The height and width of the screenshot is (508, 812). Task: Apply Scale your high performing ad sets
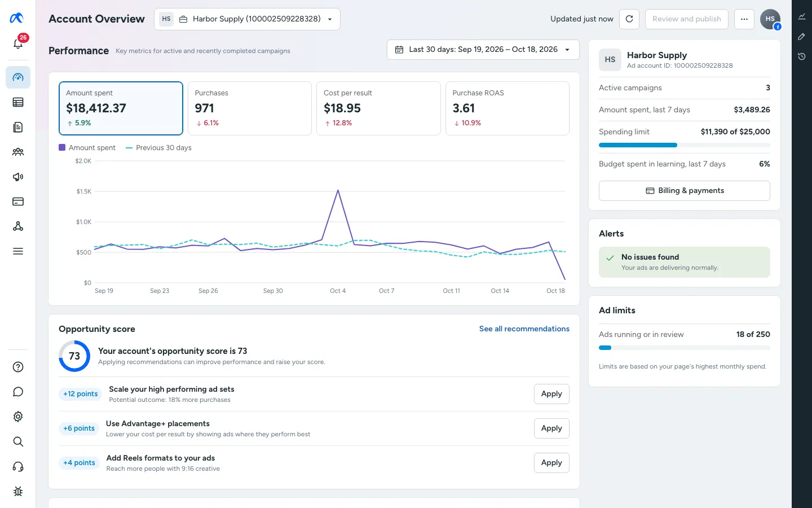pyautogui.click(x=551, y=394)
